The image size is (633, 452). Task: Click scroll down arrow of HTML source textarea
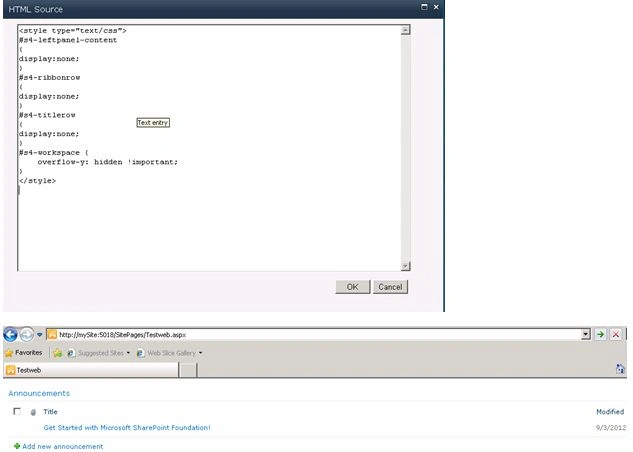pyautogui.click(x=405, y=266)
